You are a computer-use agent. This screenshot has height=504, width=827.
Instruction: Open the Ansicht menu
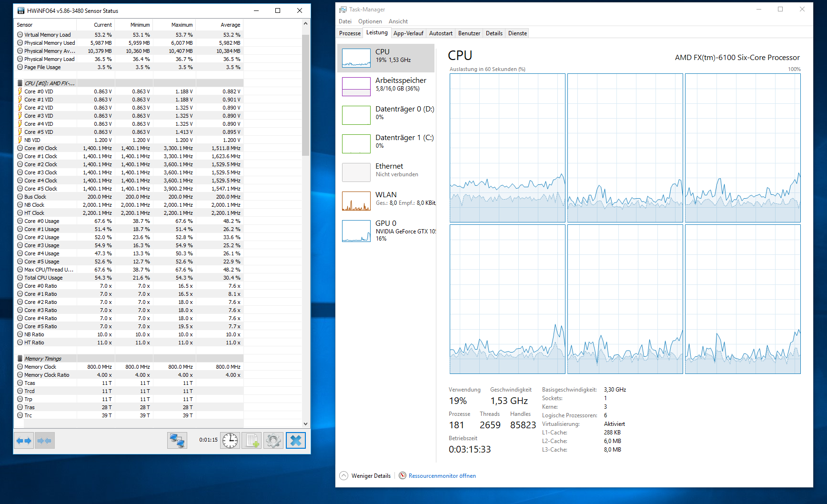click(x=398, y=21)
